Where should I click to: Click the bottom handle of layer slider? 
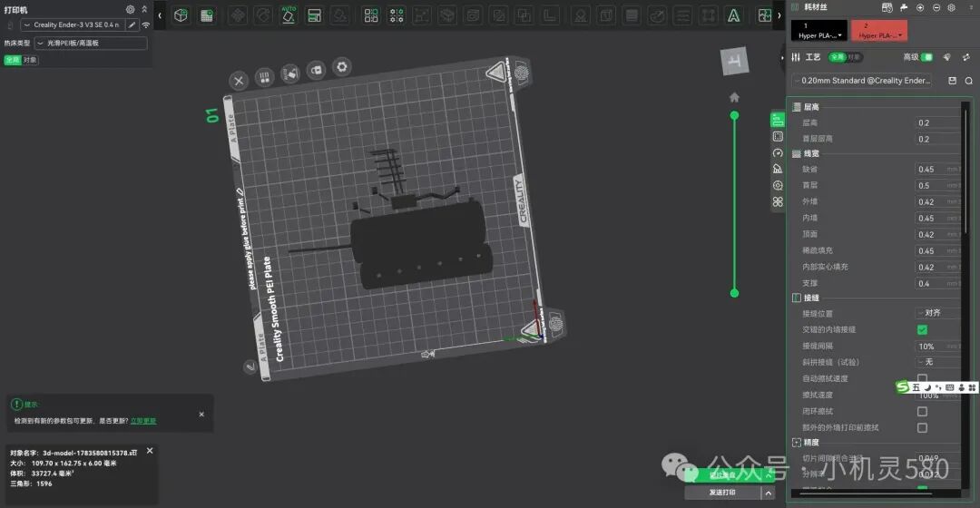(734, 293)
